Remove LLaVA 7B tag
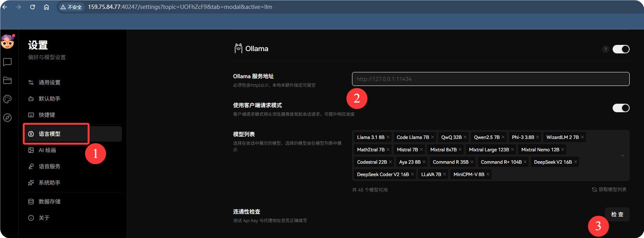This screenshot has height=238, width=644. (445, 175)
